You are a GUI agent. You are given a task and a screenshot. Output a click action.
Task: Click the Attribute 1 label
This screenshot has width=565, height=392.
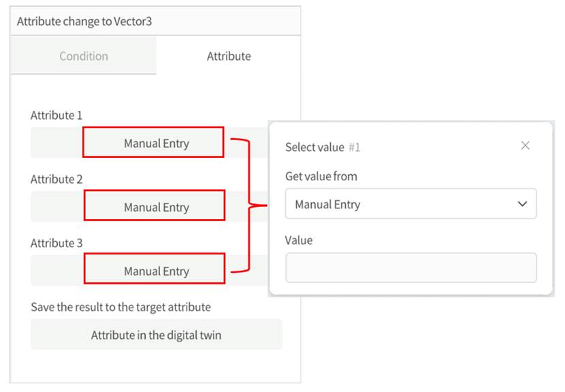pyautogui.click(x=56, y=116)
